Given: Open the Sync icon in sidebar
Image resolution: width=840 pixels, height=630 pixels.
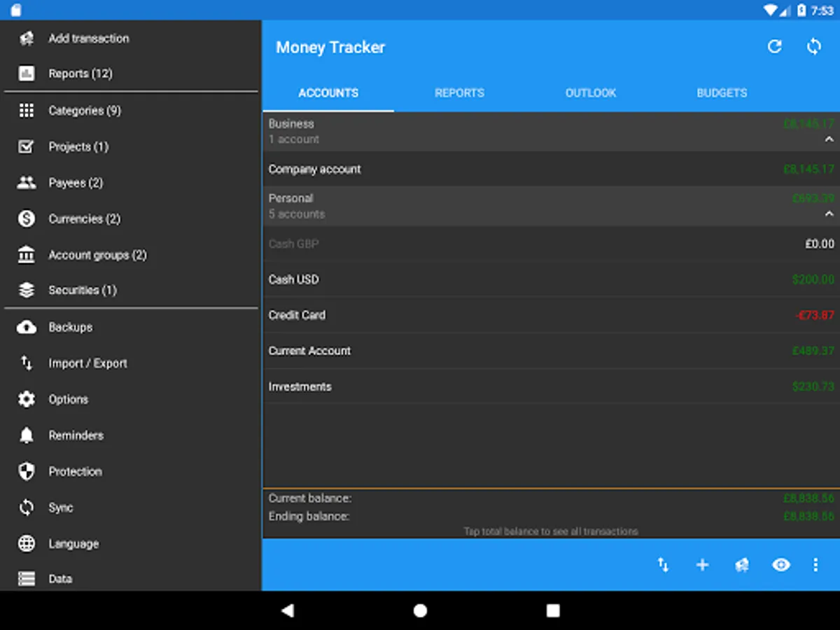Looking at the screenshot, I should click(27, 507).
